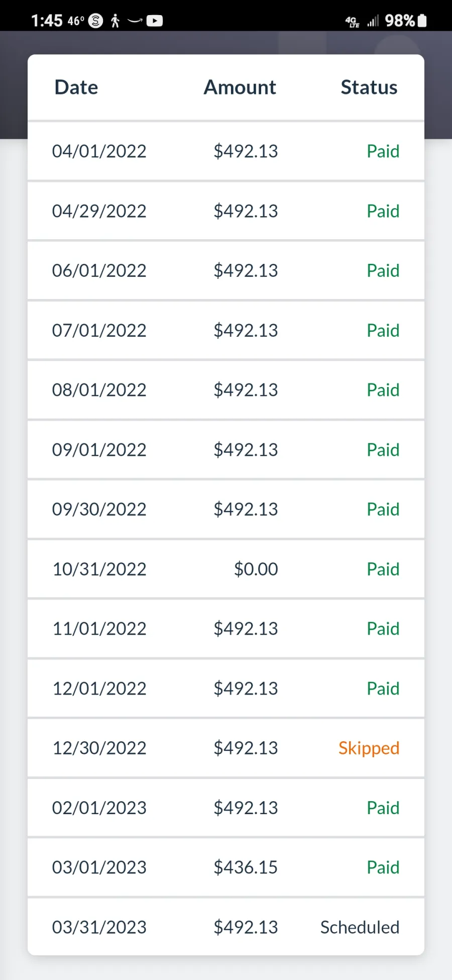Tap the signal strength bars icon
Image resolution: width=452 pixels, height=980 pixels.
point(373,21)
